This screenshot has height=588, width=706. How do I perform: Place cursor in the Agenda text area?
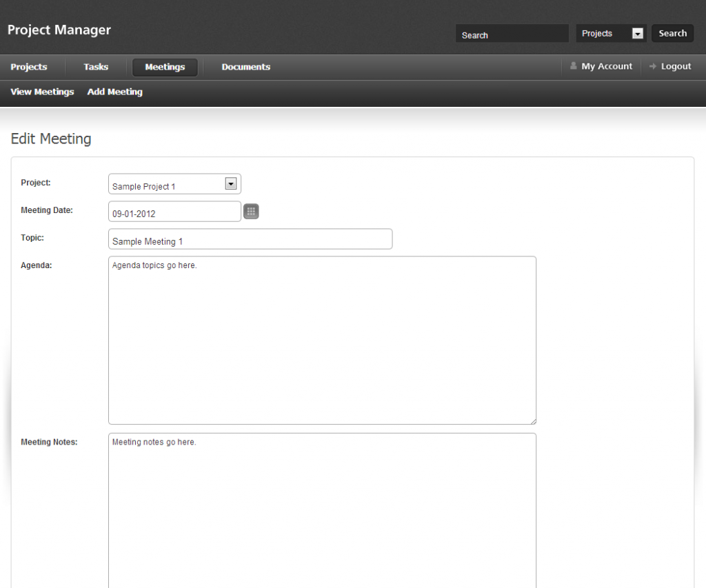(322, 340)
